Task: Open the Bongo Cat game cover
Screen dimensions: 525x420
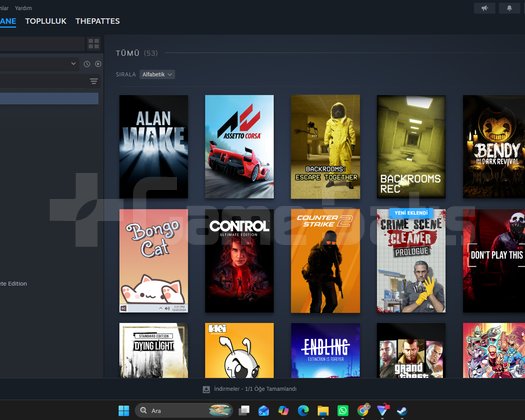Action: point(153,261)
